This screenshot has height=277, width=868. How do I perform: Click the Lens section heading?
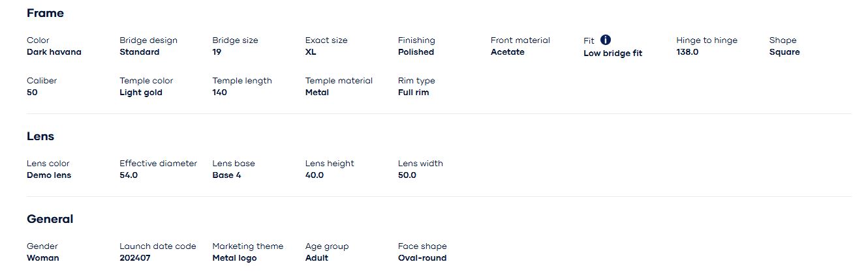click(40, 136)
